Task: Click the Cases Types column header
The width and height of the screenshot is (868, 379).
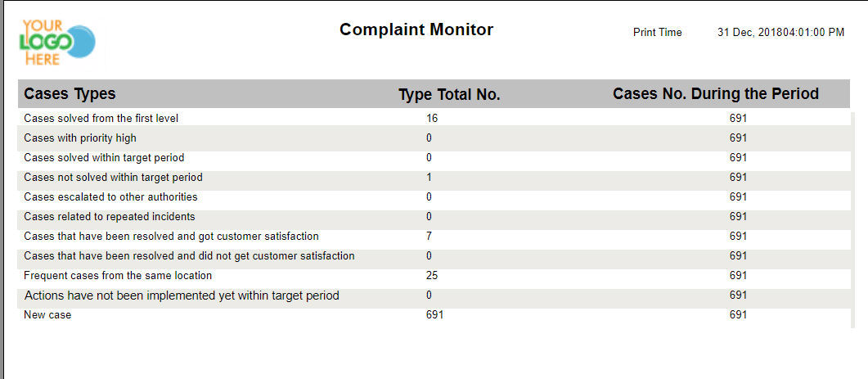Action: [70, 93]
